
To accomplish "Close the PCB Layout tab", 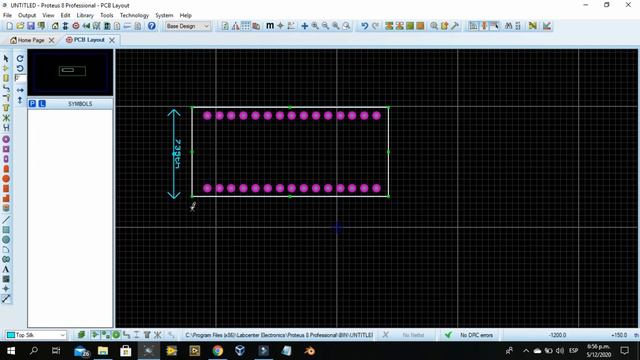I will click(112, 40).
